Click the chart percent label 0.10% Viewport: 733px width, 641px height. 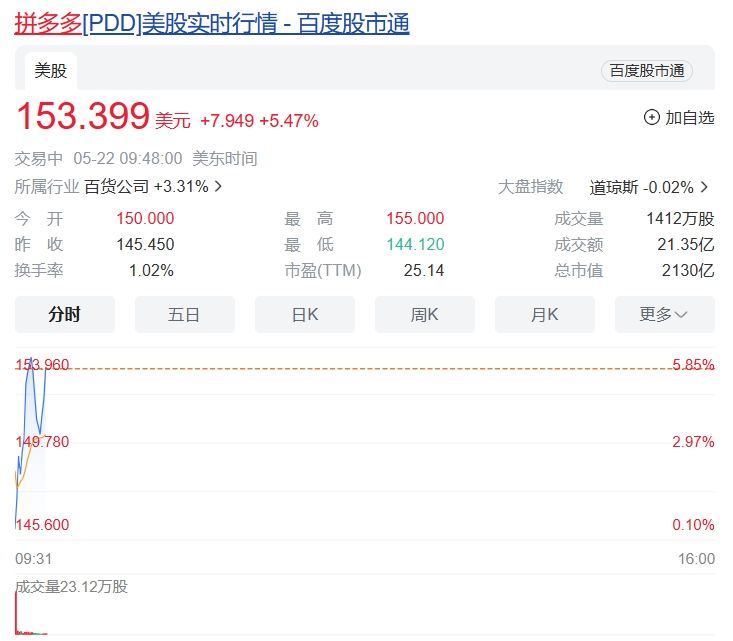coord(693,525)
